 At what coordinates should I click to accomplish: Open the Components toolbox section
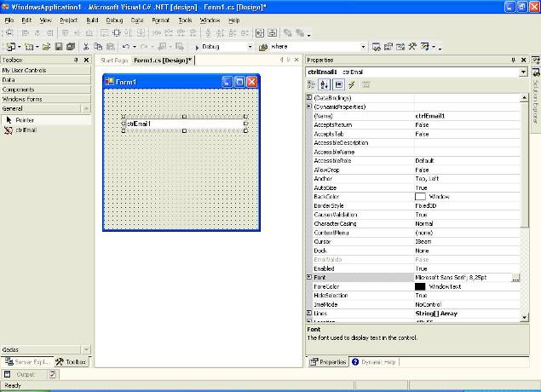point(46,89)
